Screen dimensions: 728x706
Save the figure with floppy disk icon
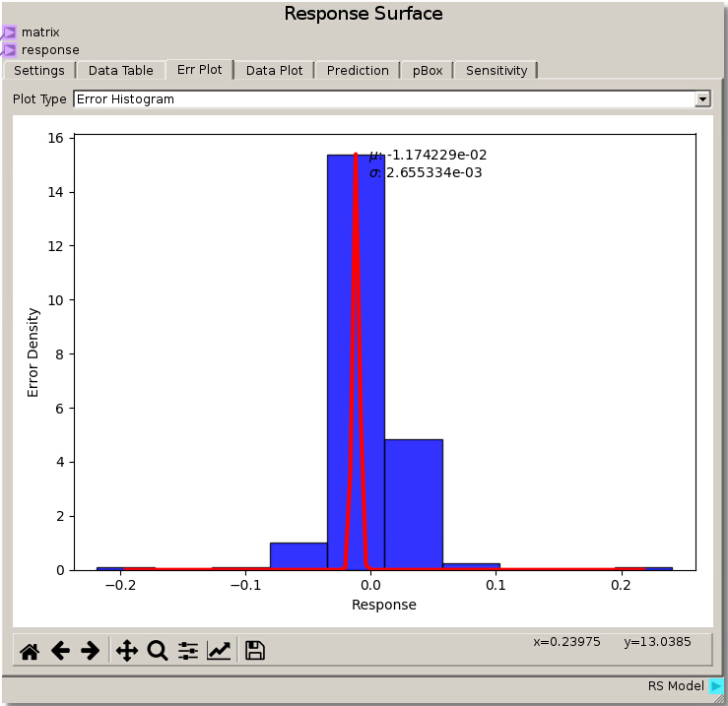[255, 651]
